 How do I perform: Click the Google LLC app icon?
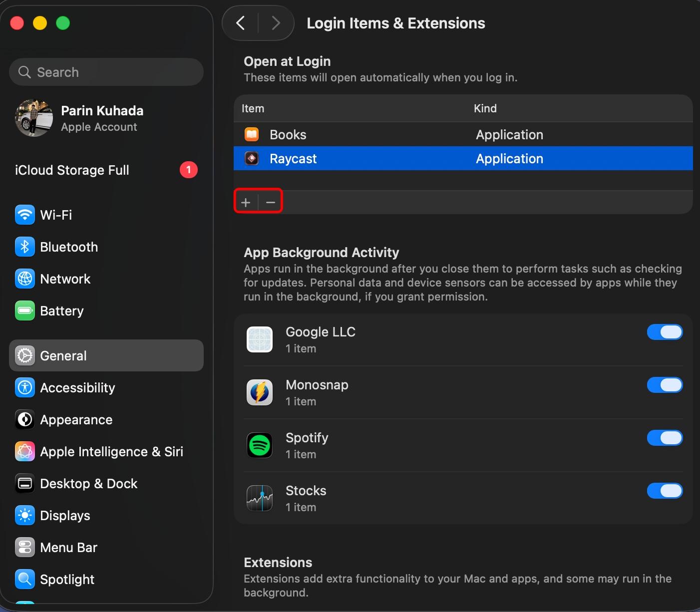tap(260, 339)
